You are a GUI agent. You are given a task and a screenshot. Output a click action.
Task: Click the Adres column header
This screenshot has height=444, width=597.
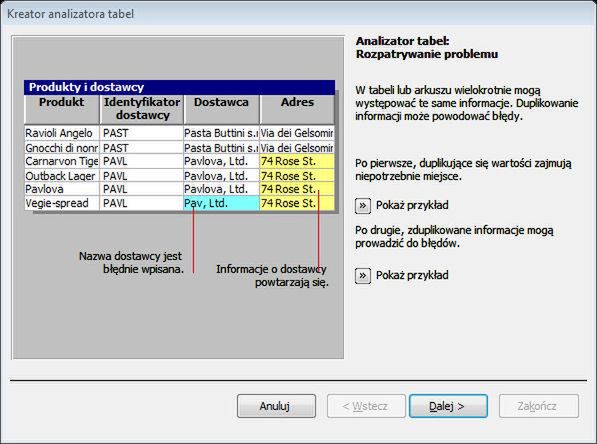click(x=297, y=109)
